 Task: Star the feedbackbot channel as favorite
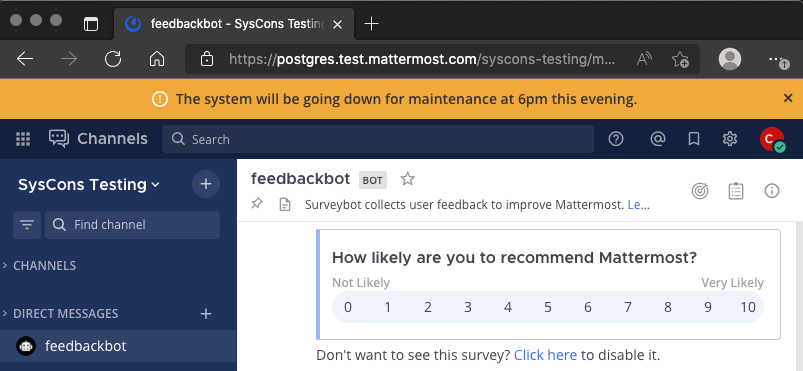click(x=408, y=179)
